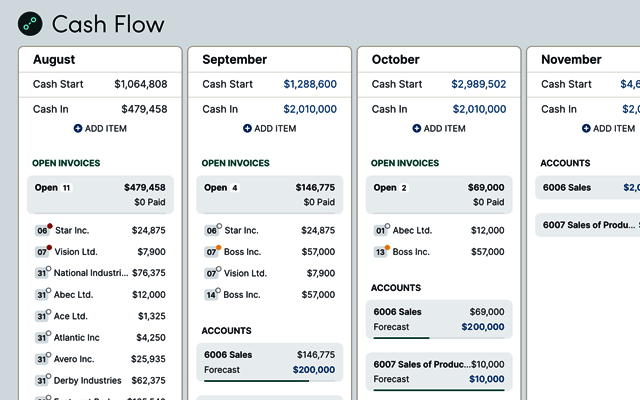
Task: Click the Cash Flow app logo icon
Action: click(31, 24)
